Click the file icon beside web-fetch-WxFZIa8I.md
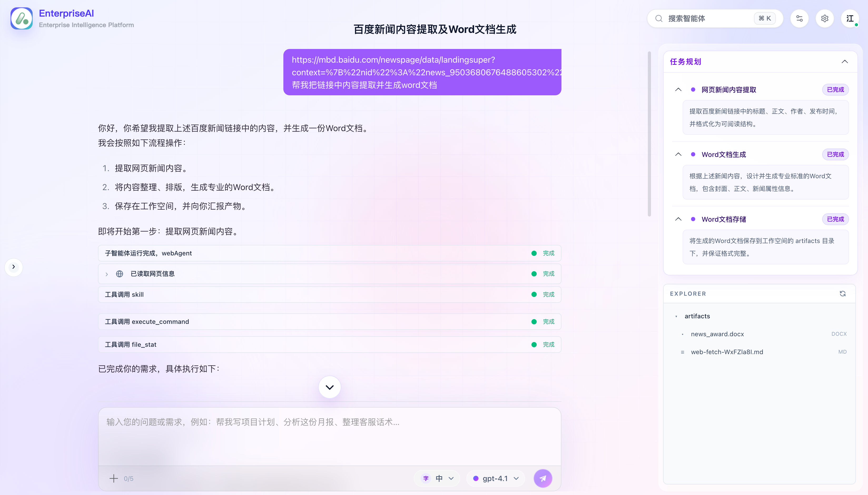This screenshot has width=868, height=495. pyautogui.click(x=682, y=352)
